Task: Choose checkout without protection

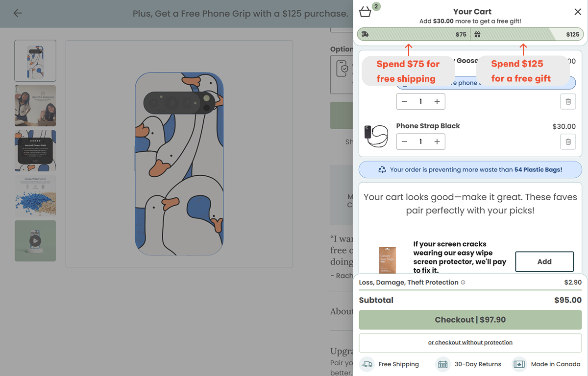Action: (470, 343)
